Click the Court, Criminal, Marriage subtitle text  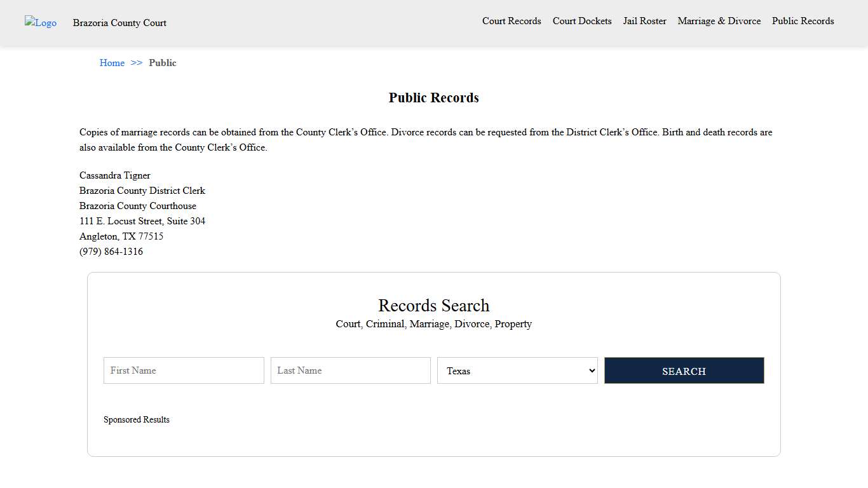434,324
